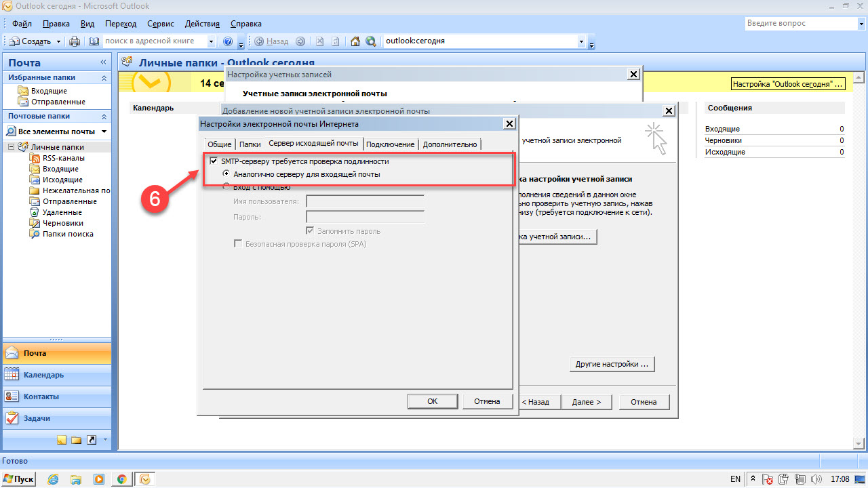Toggle SMTP-серверу требуется проверка подлинности checkbox
Image resolution: width=868 pixels, height=488 pixels.
point(214,162)
